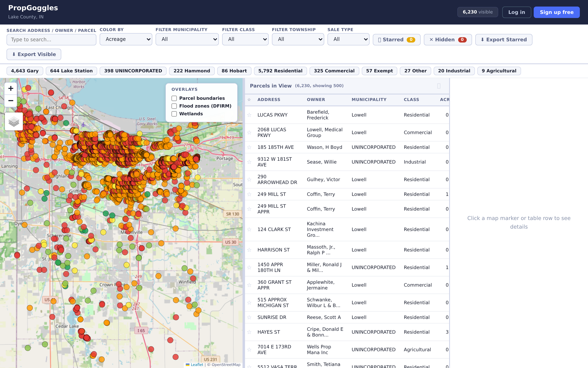Star the 7014 E 173RD AVE row
Screen dimensions: 588x368
tap(249, 350)
